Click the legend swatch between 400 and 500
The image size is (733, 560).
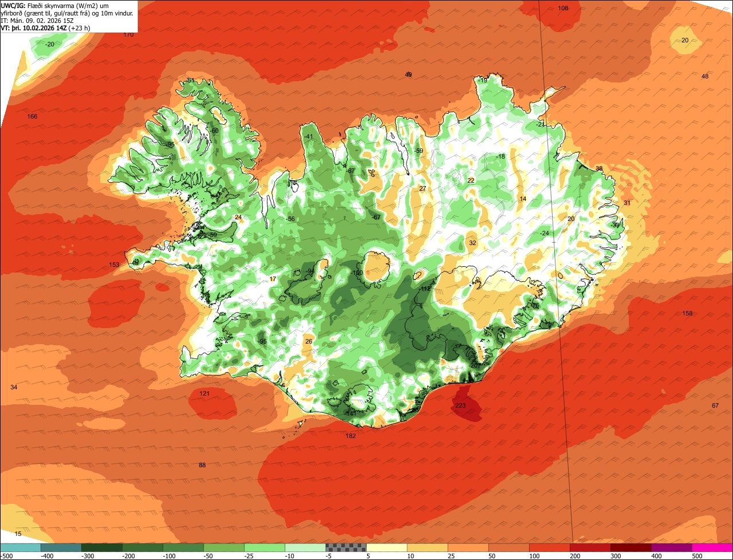pyautogui.click(x=672, y=547)
